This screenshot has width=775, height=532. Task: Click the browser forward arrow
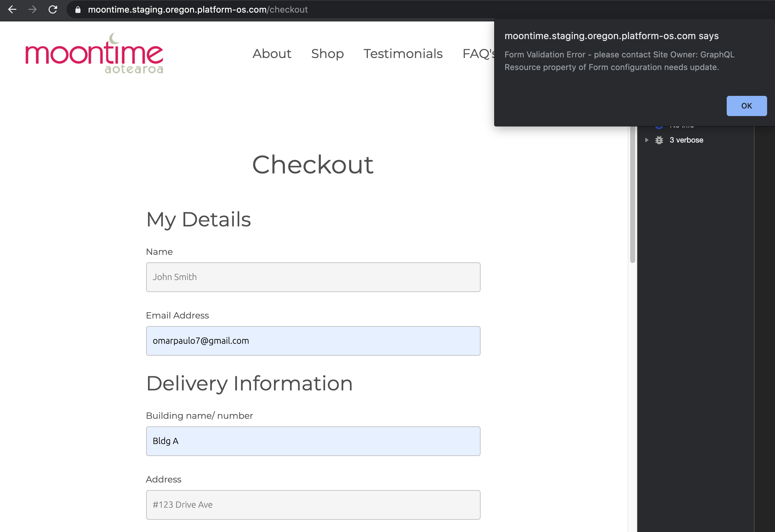coord(33,10)
